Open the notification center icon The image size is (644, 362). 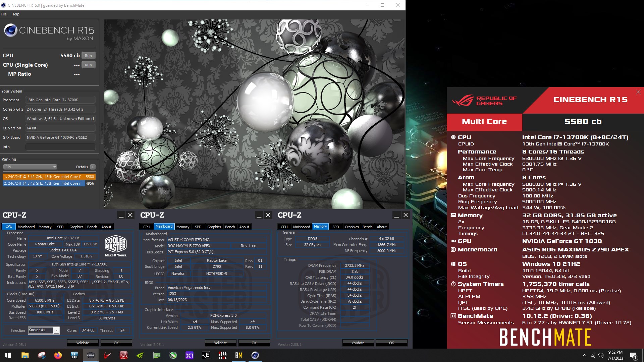(633, 356)
